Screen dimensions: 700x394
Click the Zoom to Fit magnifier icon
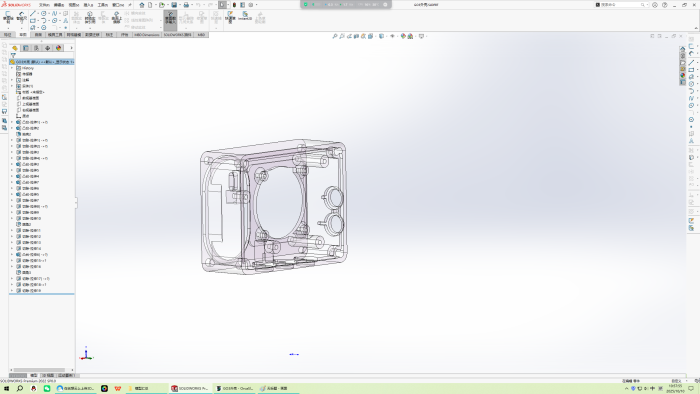tap(335, 36)
